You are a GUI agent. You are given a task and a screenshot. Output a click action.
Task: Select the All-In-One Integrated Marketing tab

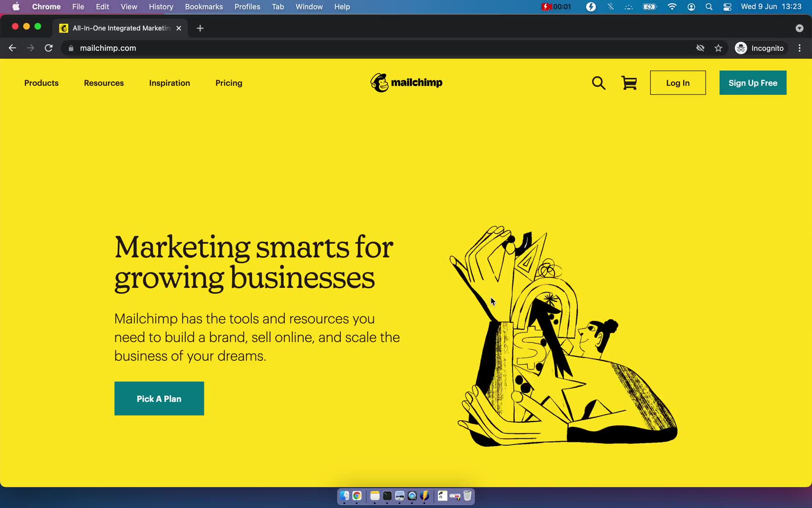coord(121,28)
